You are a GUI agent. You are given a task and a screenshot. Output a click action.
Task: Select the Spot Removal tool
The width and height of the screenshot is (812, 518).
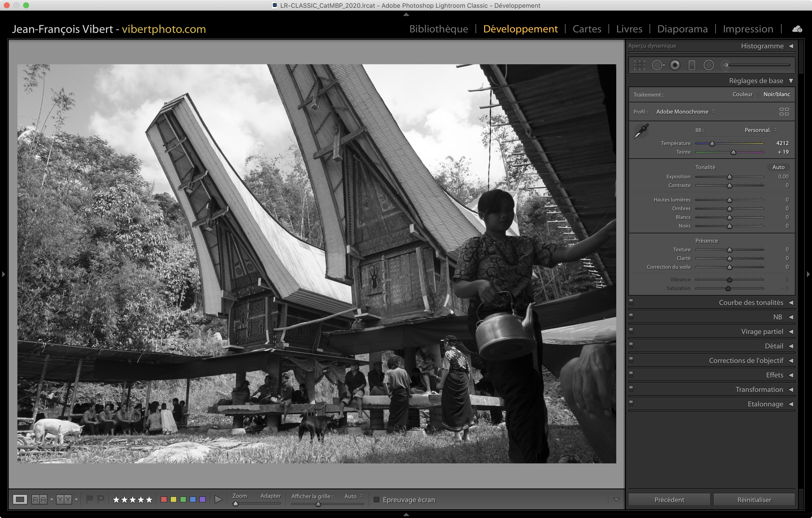pos(657,65)
